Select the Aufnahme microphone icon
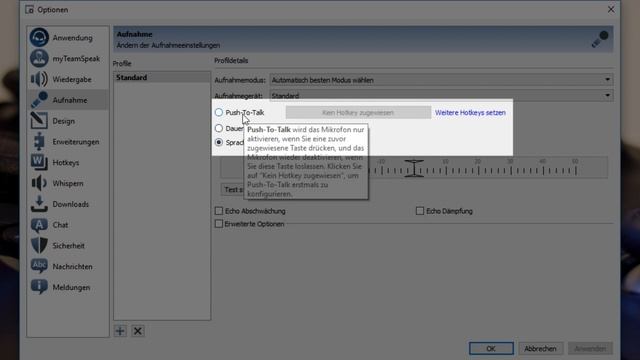 point(39,100)
